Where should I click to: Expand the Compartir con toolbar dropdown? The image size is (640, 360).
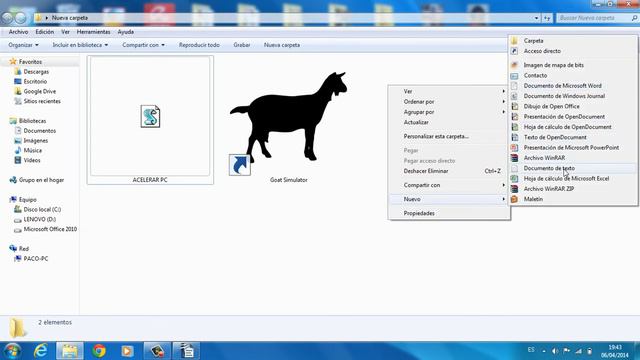143,45
